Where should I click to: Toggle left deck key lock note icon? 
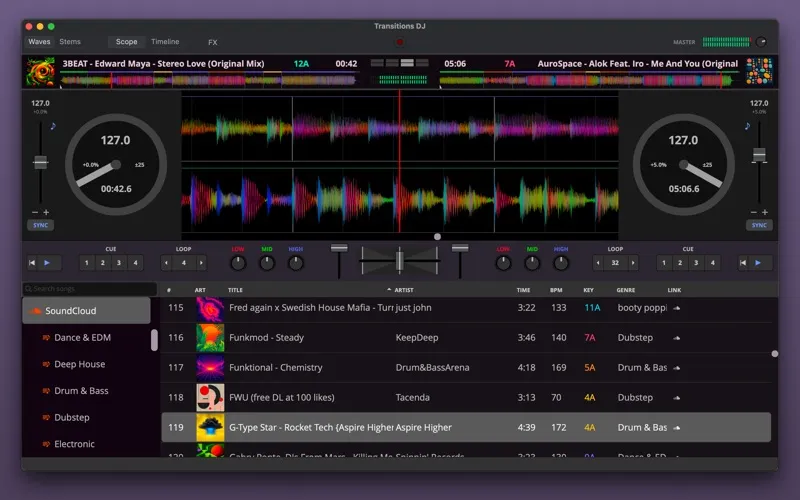pos(53,126)
